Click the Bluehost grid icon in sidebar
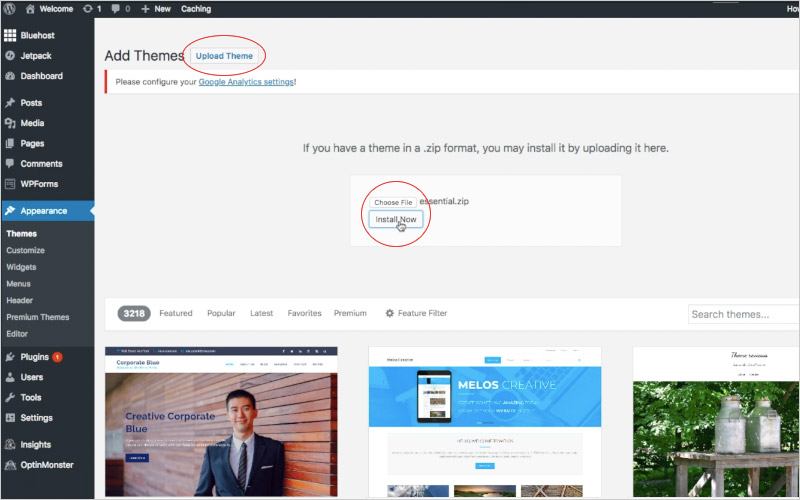The height and width of the screenshot is (500, 800). [x=10, y=36]
